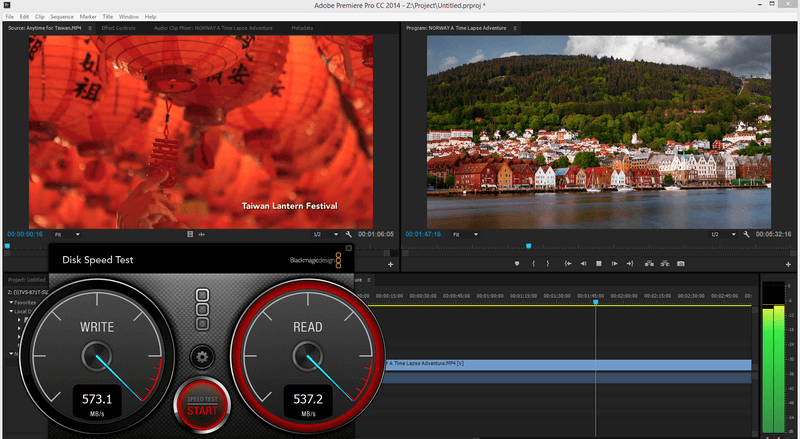
Task: Open the Sequence menu
Action: pyautogui.click(x=62, y=17)
